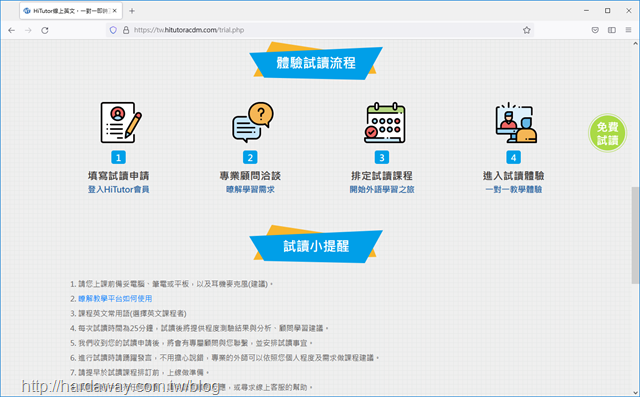Click the 填寫試讀申請 heading
Viewport: 640px width, 397px height.
point(118,176)
